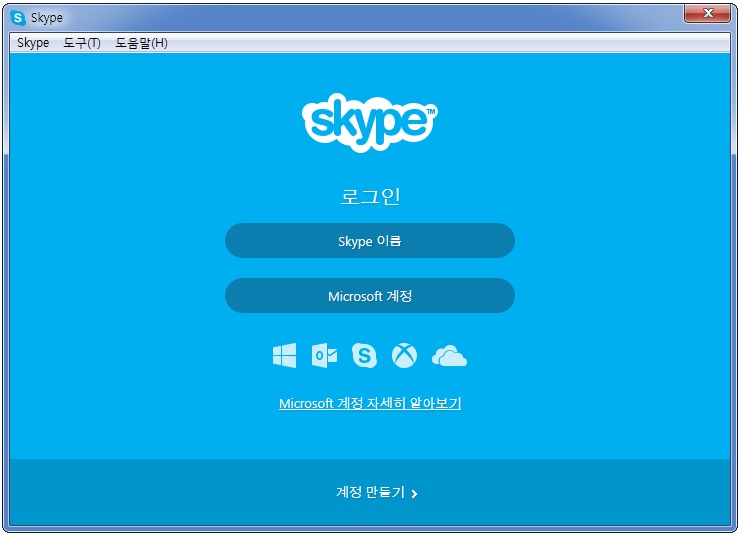Image resolution: width=738 pixels, height=534 pixels.
Task: Close the Skype window
Action: pyautogui.click(x=708, y=13)
